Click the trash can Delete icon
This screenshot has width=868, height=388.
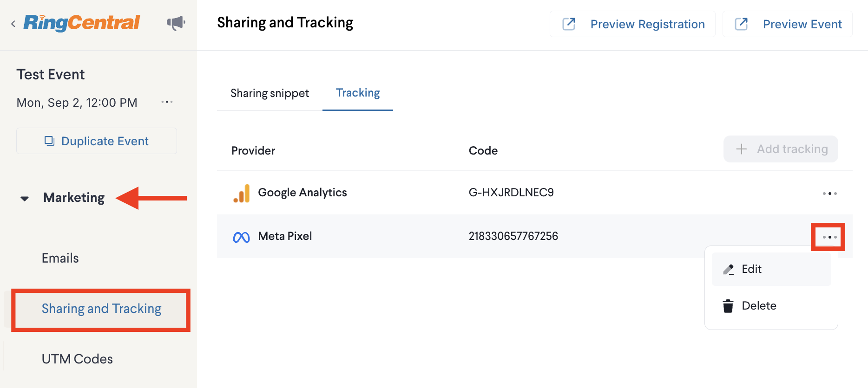[x=728, y=306]
